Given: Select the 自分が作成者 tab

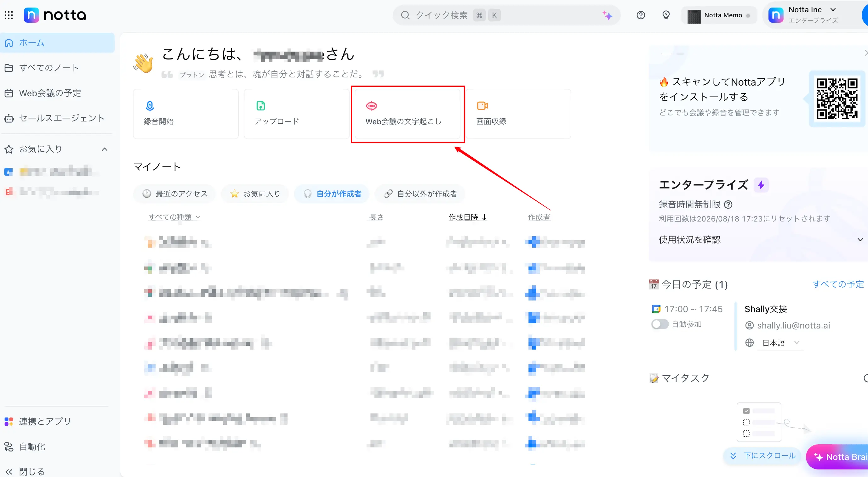Looking at the screenshot, I should tap(332, 194).
